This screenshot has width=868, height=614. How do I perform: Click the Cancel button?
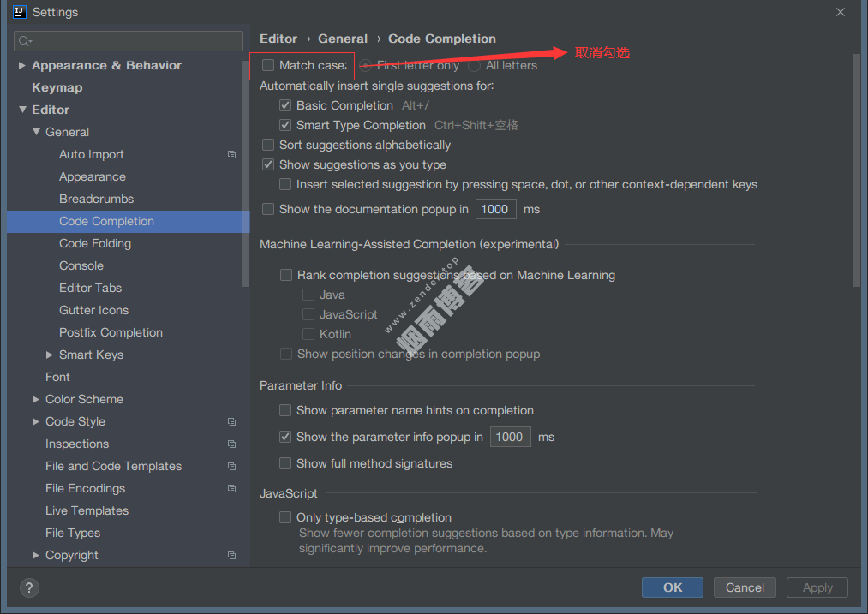point(745,587)
